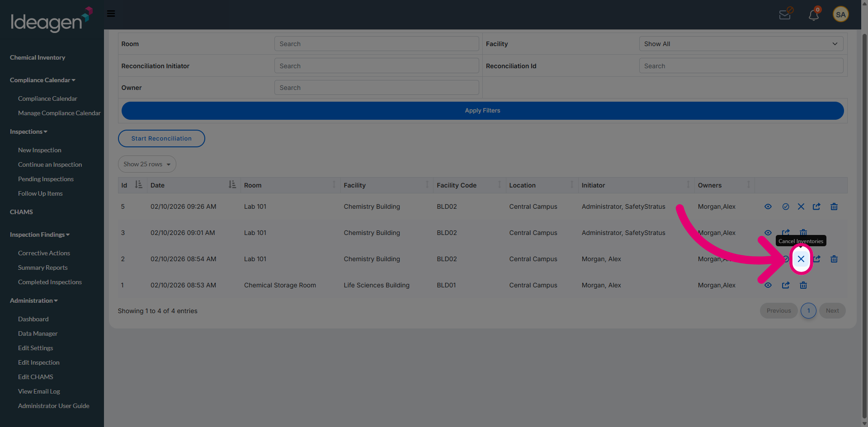Export reconciliation 3 using share icon
868x427 pixels.
coord(786,232)
